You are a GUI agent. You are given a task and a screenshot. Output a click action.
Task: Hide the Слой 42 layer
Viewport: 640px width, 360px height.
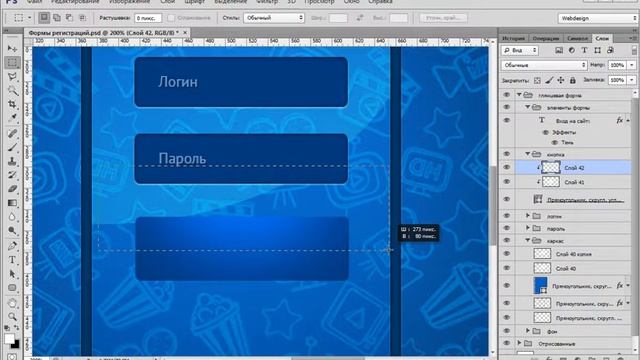coord(507,167)
